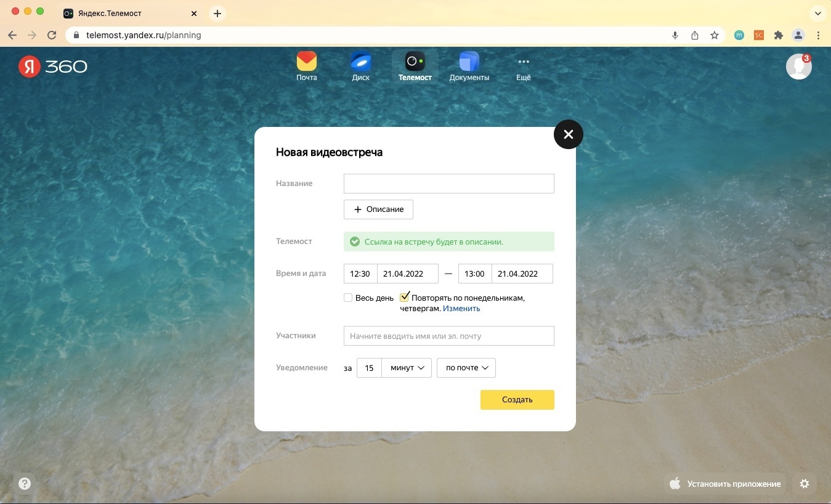Click the teal m extension icon
This screenshot has height=504, width=831.
(739, 35)
